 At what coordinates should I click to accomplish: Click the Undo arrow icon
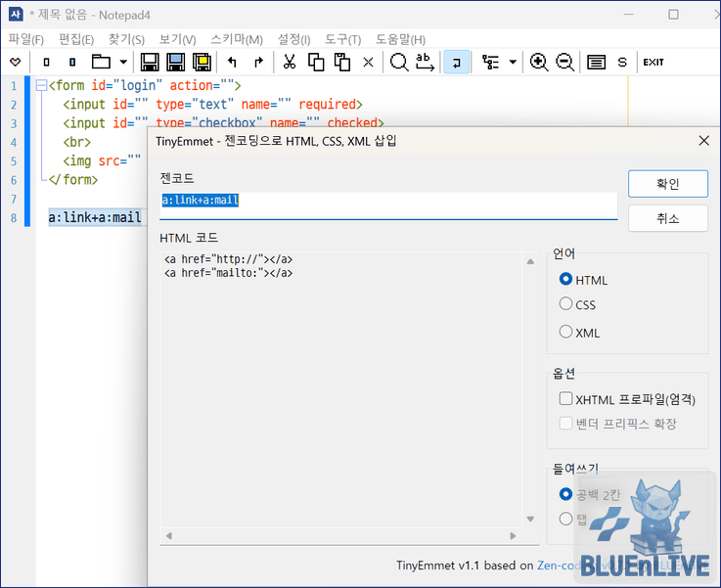click(232, 62)
